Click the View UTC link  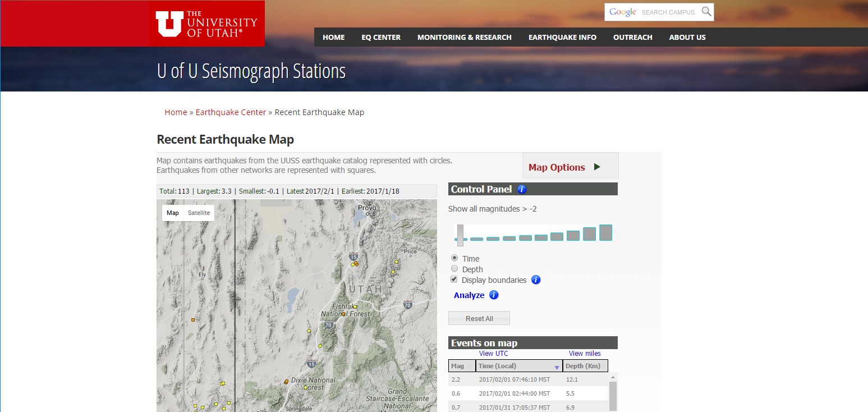point(493,354)
